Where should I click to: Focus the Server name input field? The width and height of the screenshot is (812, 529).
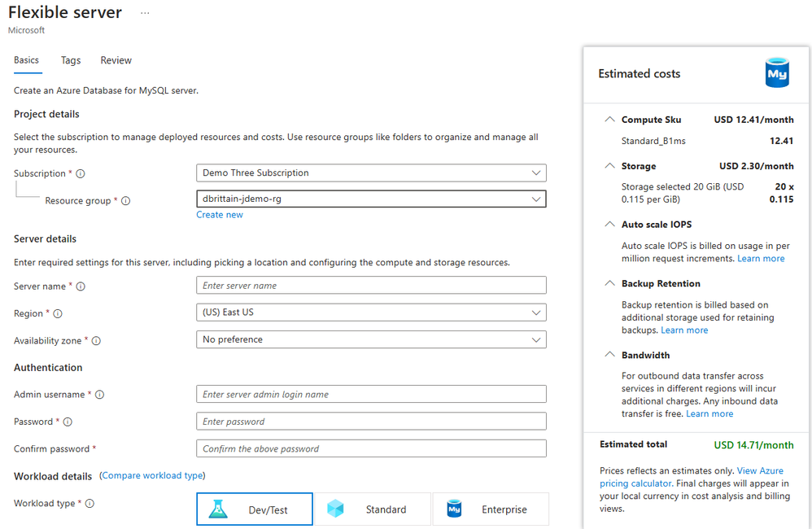coord(371,286)
